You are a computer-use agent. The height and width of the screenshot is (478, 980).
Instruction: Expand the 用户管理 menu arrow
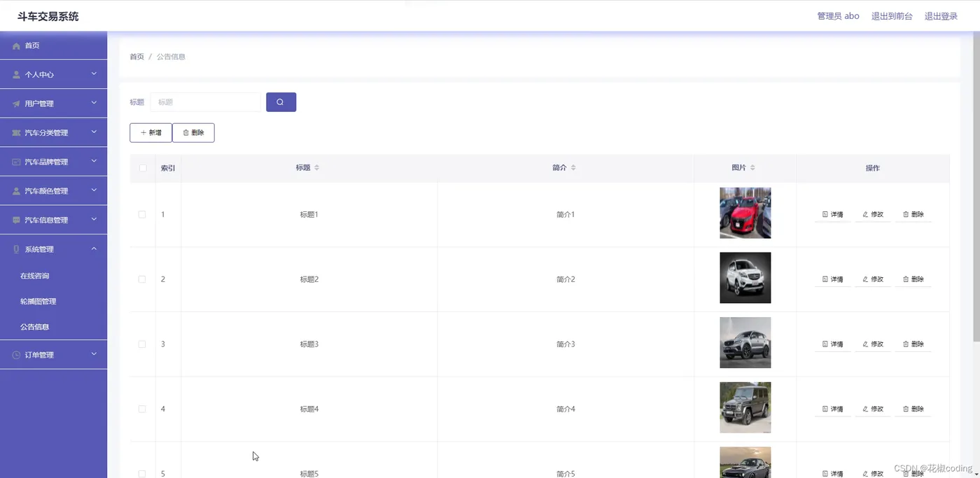tap(94, 103)
